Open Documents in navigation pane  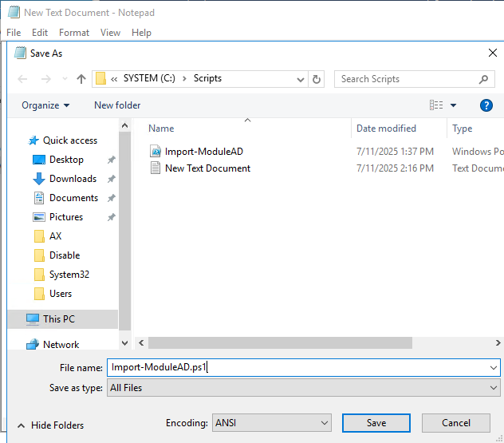(x=73, y=198)
